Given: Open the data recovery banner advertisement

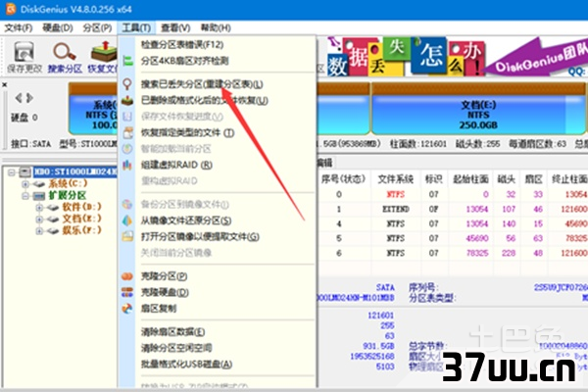Looking at the screenshot, I should click(x=457, y=56).
